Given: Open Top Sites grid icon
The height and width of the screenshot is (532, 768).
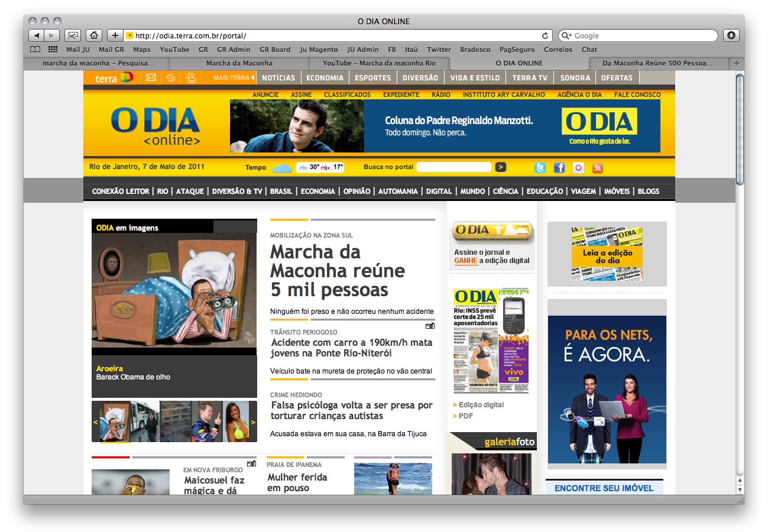Looking at the screenshot, I should (53, 50).
